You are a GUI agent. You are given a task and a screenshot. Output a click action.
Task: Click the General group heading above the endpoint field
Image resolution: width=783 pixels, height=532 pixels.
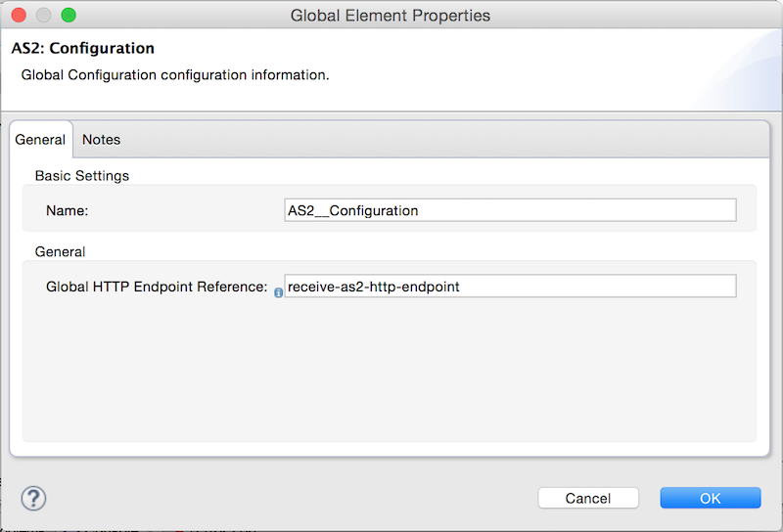[x=60, y=251]
